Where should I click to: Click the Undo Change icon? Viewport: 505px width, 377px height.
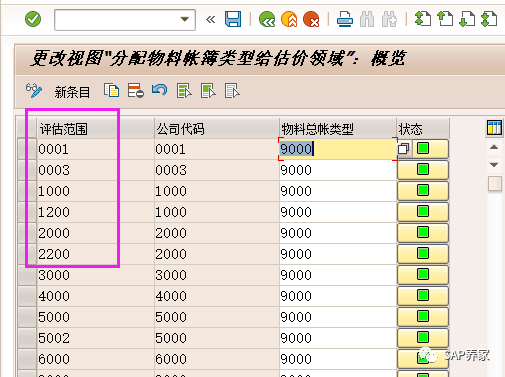[x=159, y=90]
